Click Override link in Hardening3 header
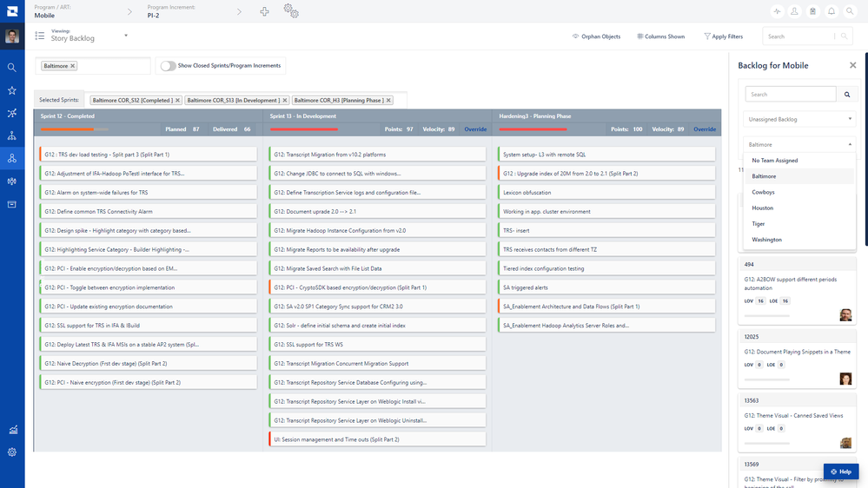Image resolution: width=868 pixels, height=488 pixels. click(704, 129)
